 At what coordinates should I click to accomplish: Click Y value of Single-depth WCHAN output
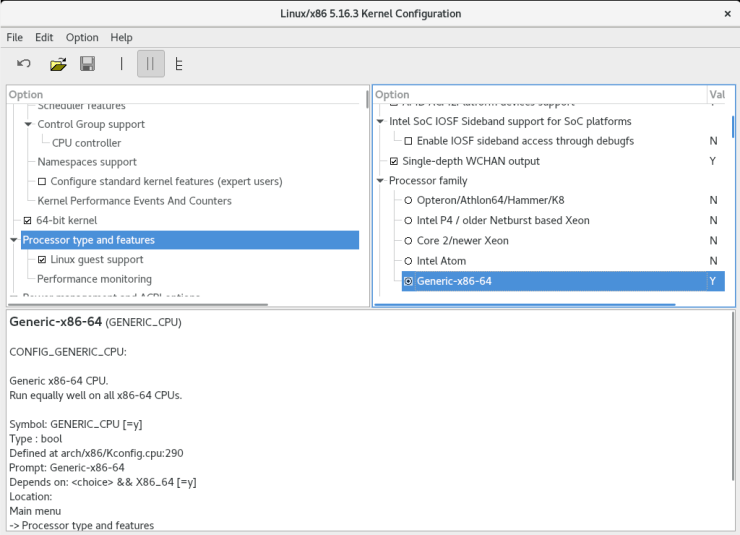tap(713, 161)
